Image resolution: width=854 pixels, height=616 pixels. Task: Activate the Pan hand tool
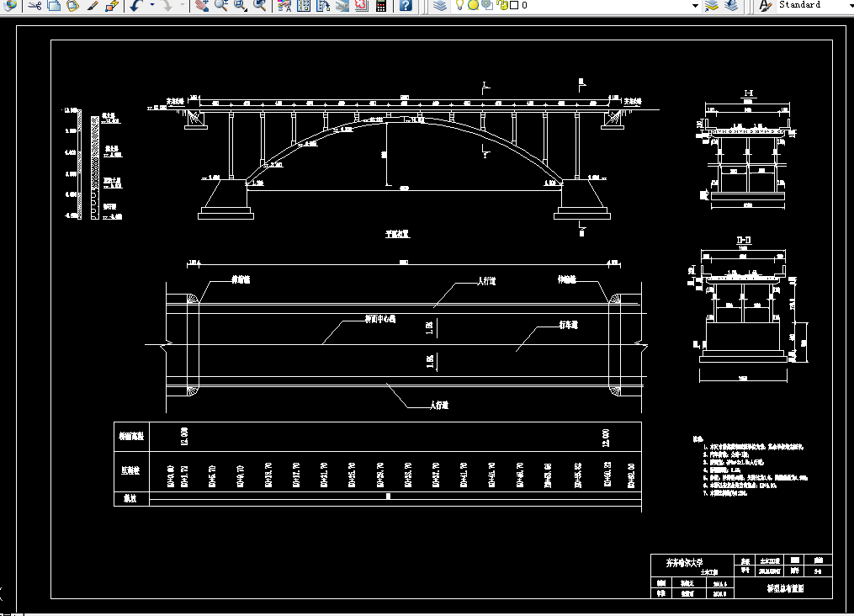pos(202,5)
